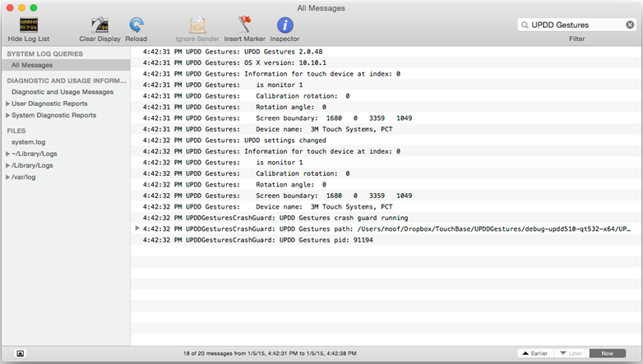This screenshot has width=643, height=364.
Task: Select the 'UPDD Gestures pid: 91194' line
Action: (x=386, y=240)
